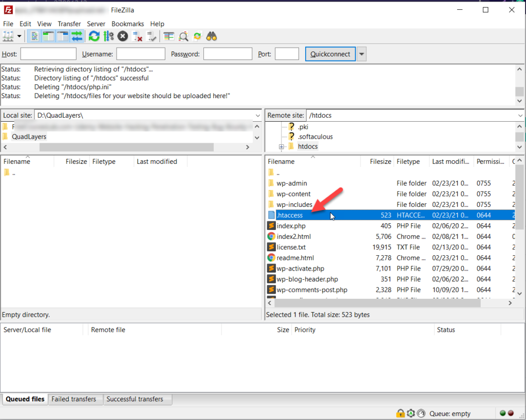Switch to the Failed transfers tab
Image resolution: width=526 pixels, height=420 pixels.
(73, 399)
